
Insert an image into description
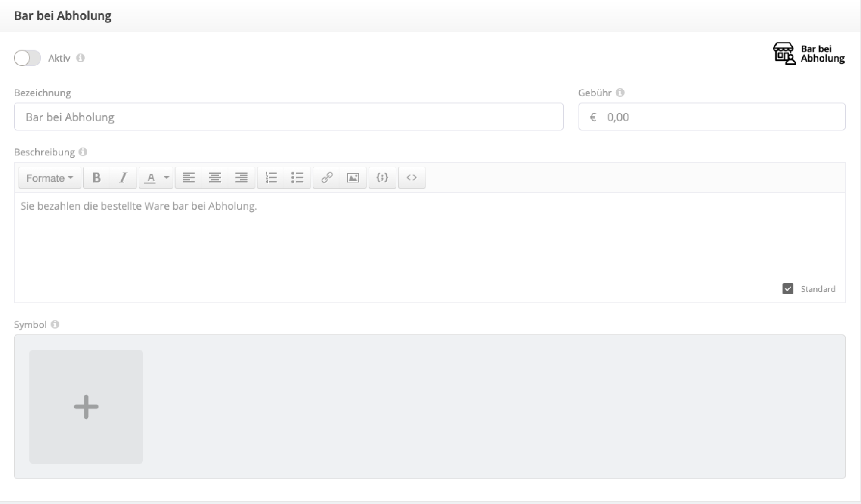pos(353,178)
